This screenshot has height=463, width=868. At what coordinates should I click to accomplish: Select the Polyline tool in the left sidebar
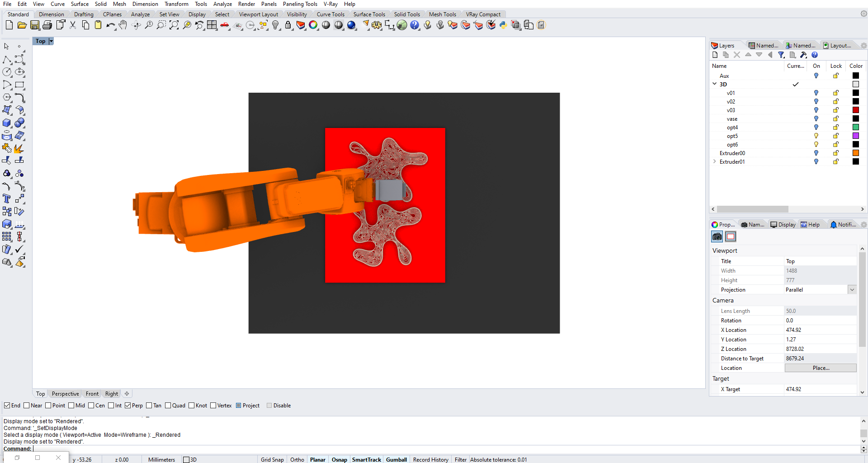click(7, 60)
